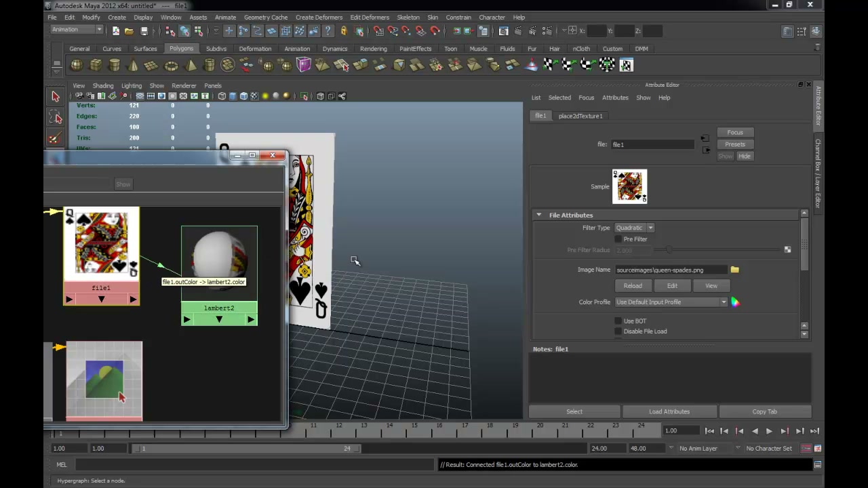Create a polygon cylinder from the shelf
This screenshot has height=488, width=868.
(115, 65)
